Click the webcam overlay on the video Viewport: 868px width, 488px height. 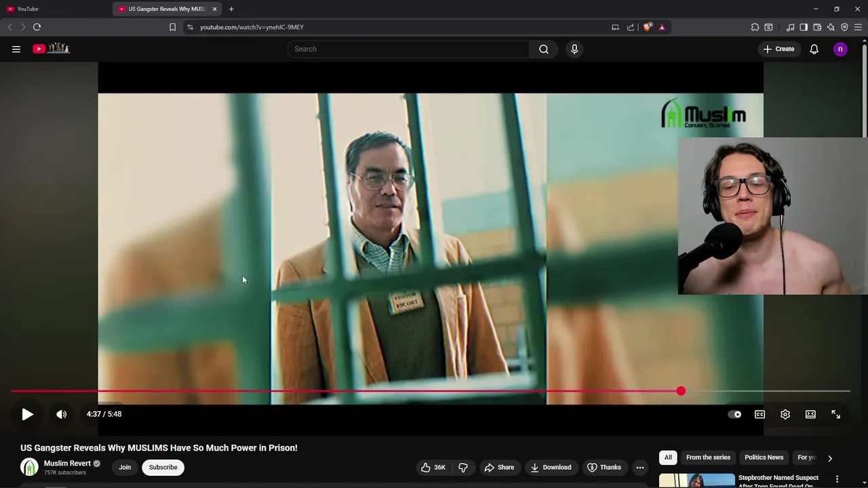click(x=773, y=216)
